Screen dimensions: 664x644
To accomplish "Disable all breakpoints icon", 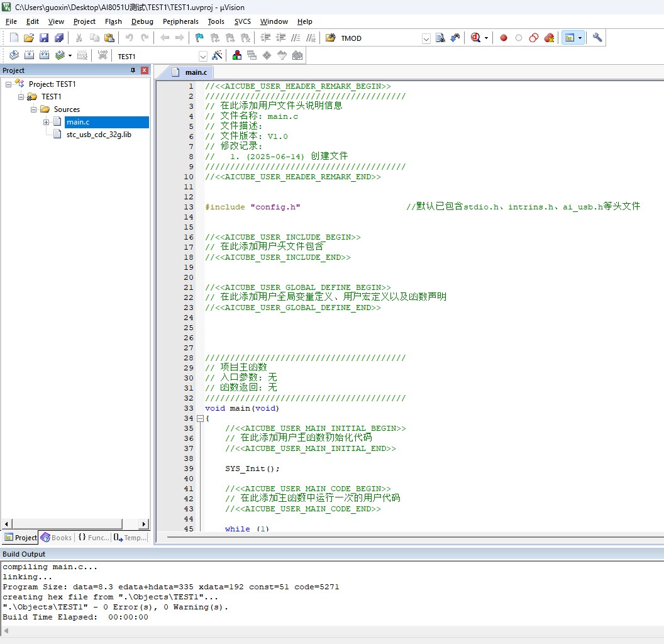I will pyautogui.click(x=534, y=38).
